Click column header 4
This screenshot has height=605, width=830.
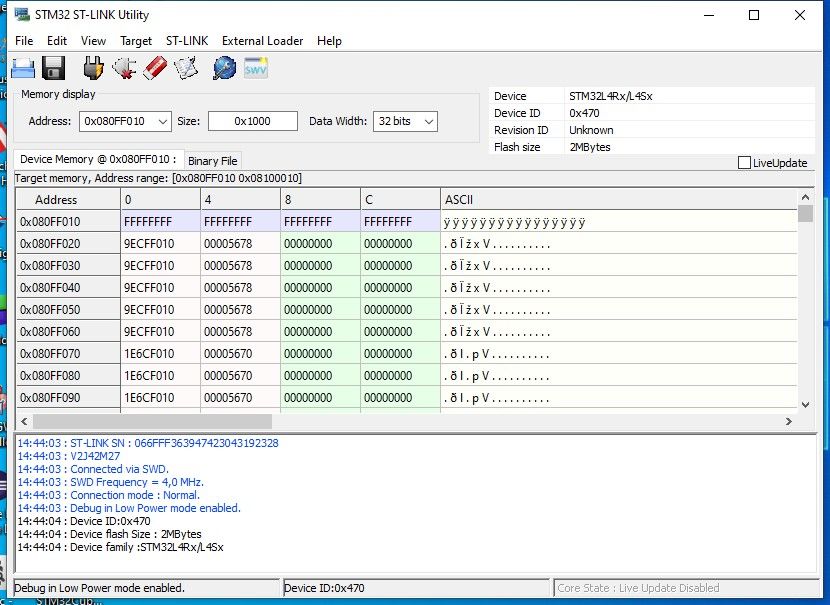click(x=240, y=200)
